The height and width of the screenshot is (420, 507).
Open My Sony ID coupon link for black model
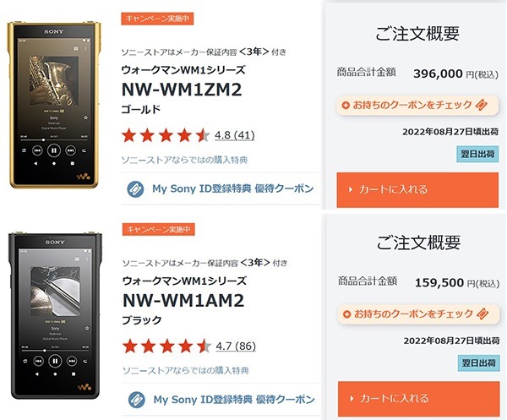pos(234,400)
